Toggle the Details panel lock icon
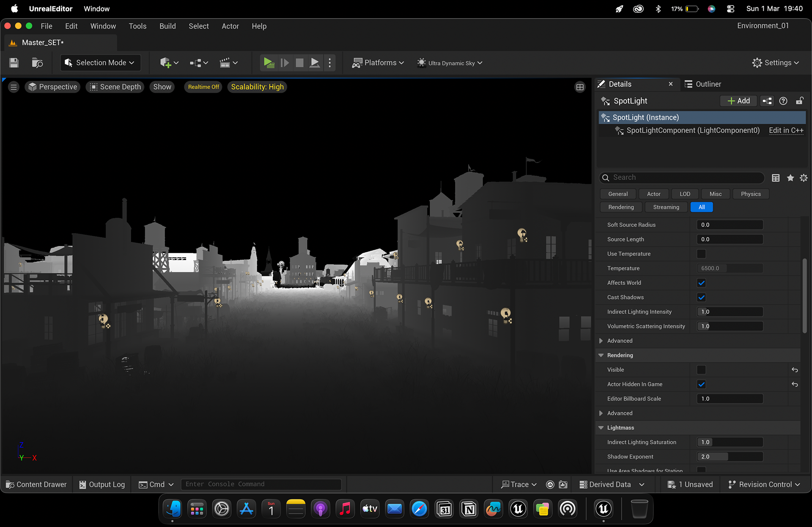 click(800, 101)
